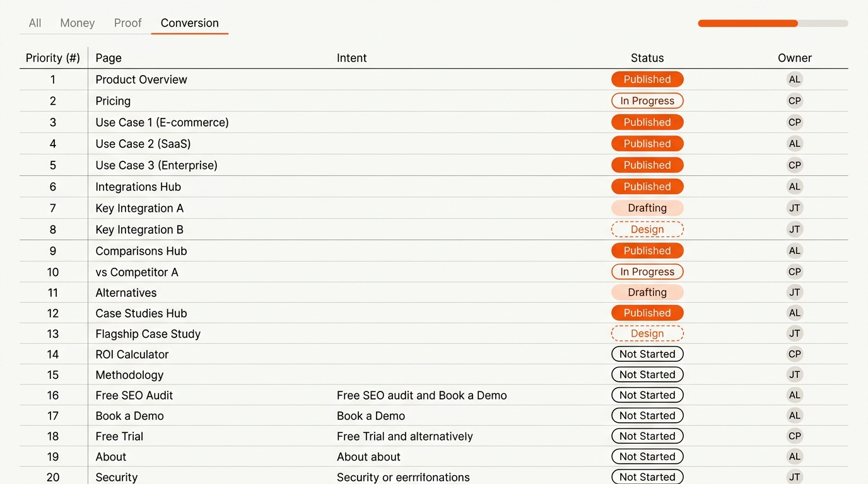Image resolution: width=868 pixels, height=484 pixels.
Task: Click the Intent column header
Action: click(351, 58)
